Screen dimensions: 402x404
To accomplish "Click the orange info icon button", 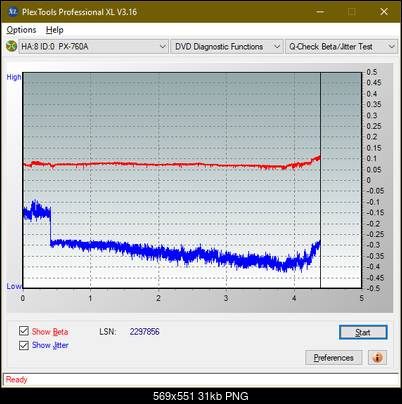I will tap(377, 358).
